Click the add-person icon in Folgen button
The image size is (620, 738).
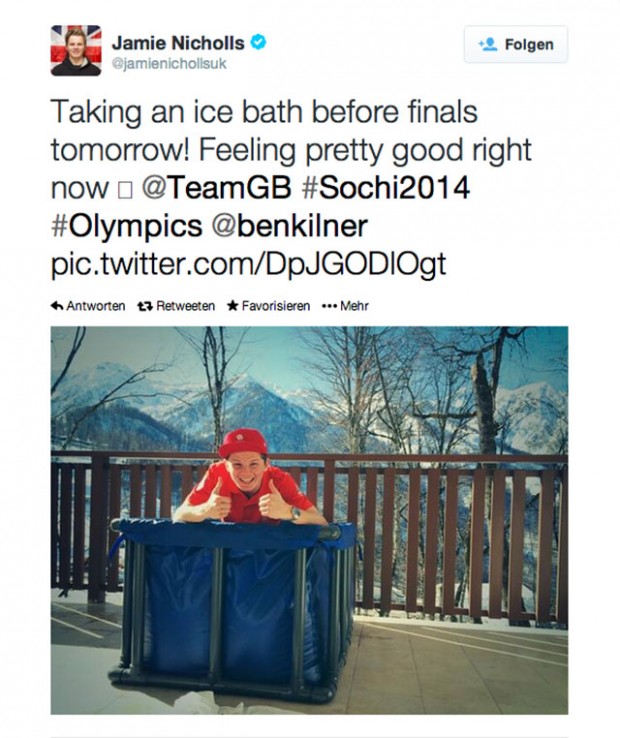point(488,45)
